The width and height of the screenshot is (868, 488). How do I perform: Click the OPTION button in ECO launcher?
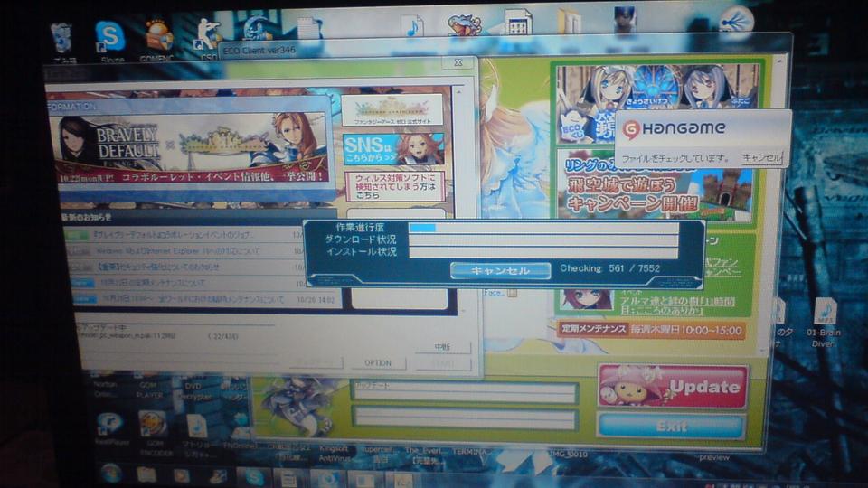(378, 363)
